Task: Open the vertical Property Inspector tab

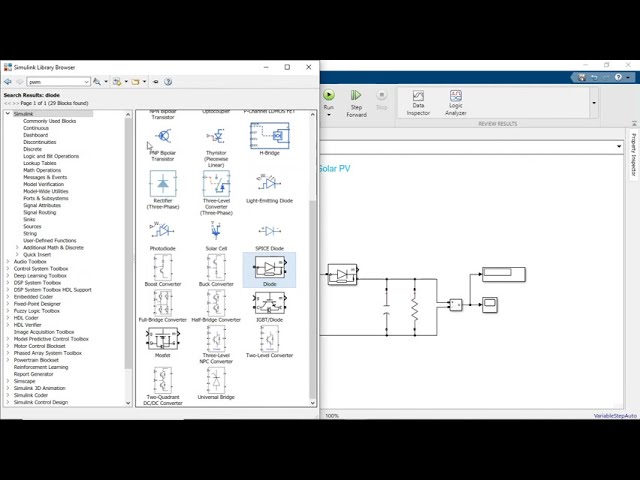Action: [x=633, y=154]
